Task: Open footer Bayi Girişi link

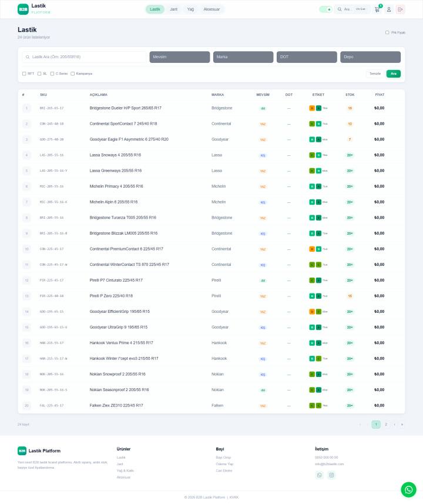Action: click(x=223, y=458)
